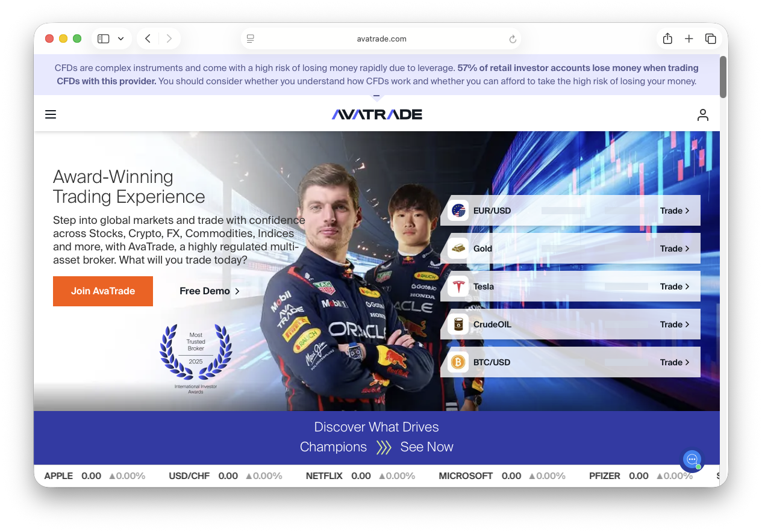Viewport: 762px width, 532px height.
Task: Click the Safari address bar showing avatrade.com
Action: click(381, 38)
